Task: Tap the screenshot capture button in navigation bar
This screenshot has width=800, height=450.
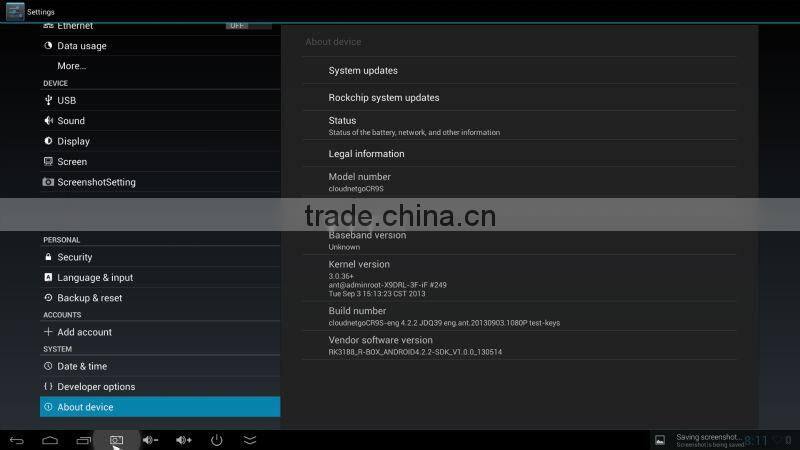Action: click(x=116, y=440)
